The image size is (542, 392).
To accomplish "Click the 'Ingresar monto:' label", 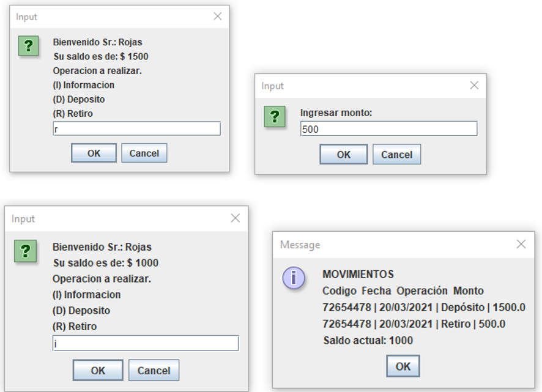I will pos(336,113).
